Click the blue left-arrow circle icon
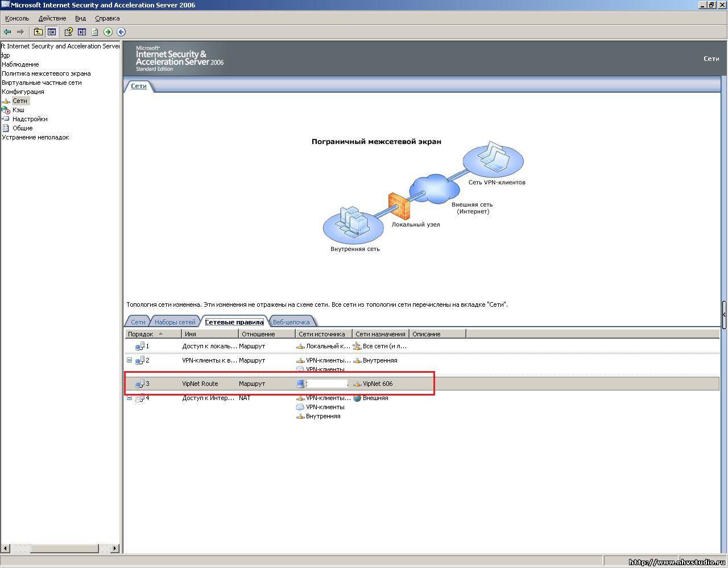This screenshot has height=568, width=728. (121, 32)
